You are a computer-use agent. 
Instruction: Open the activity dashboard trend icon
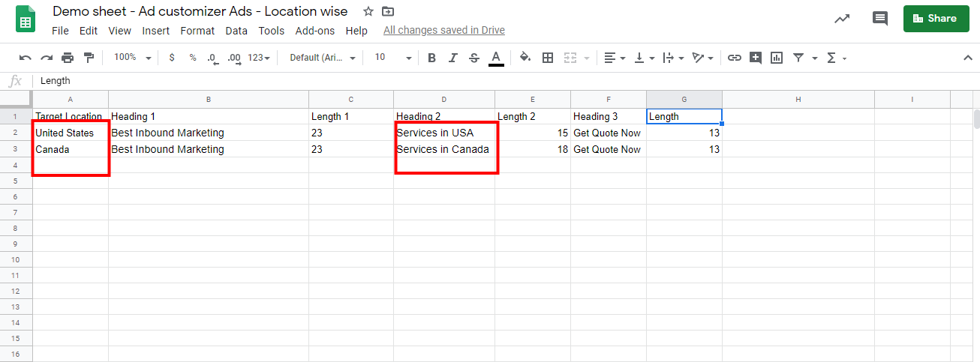click(842, 19)
